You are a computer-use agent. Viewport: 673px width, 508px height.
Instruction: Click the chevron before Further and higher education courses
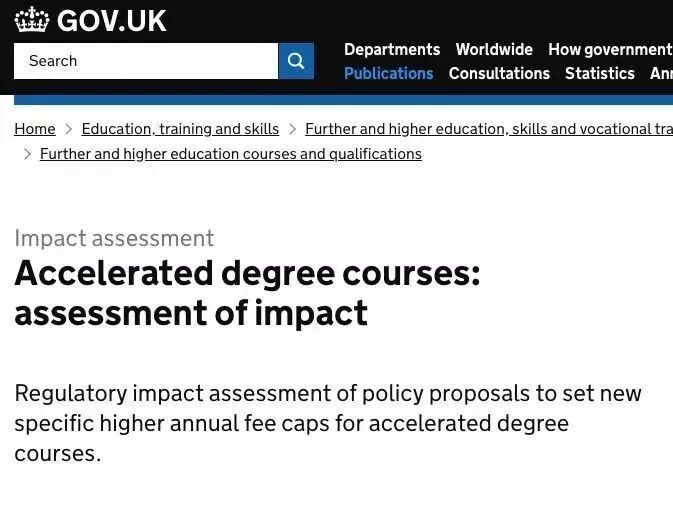27,154
